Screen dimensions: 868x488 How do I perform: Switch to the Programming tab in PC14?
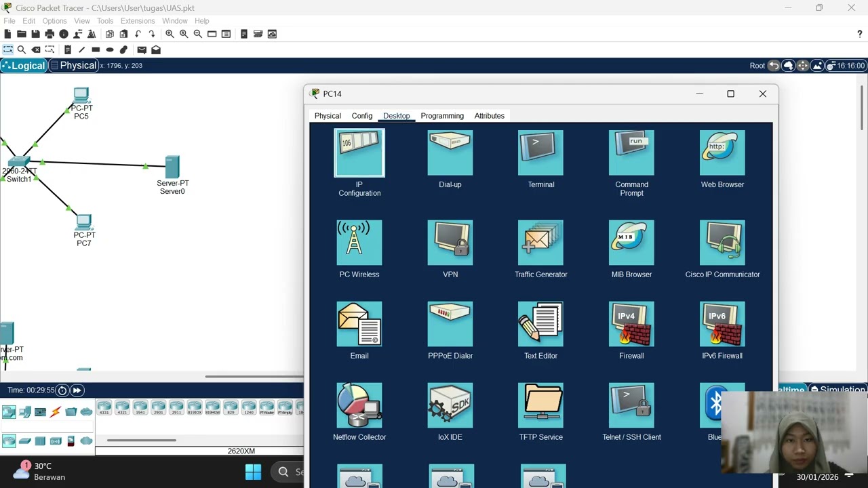coord(442,116)
